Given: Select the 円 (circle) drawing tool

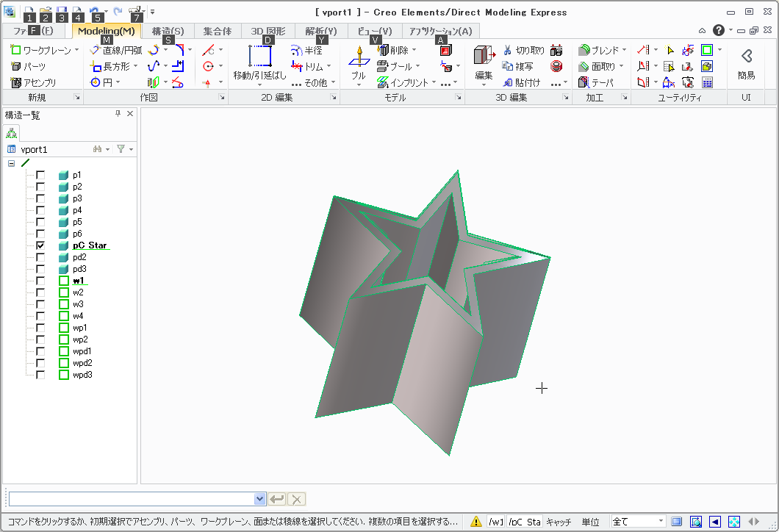Looking at the screenshot, I should (96, 83).
